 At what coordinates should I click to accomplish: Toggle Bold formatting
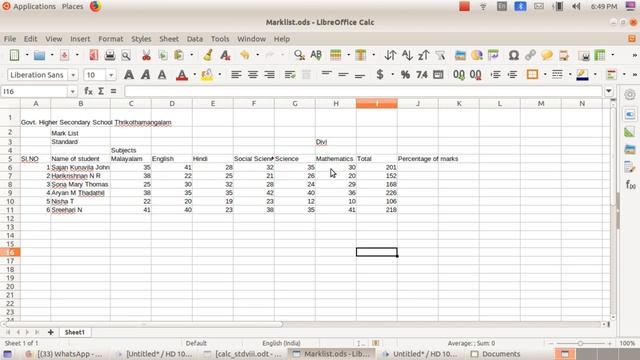pos(129,75)
